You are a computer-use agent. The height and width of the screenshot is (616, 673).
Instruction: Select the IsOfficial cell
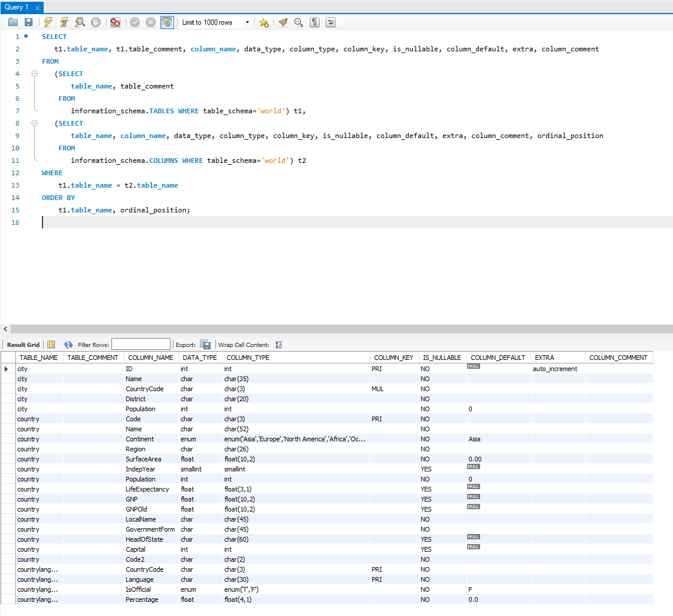(x=151, y=589)
